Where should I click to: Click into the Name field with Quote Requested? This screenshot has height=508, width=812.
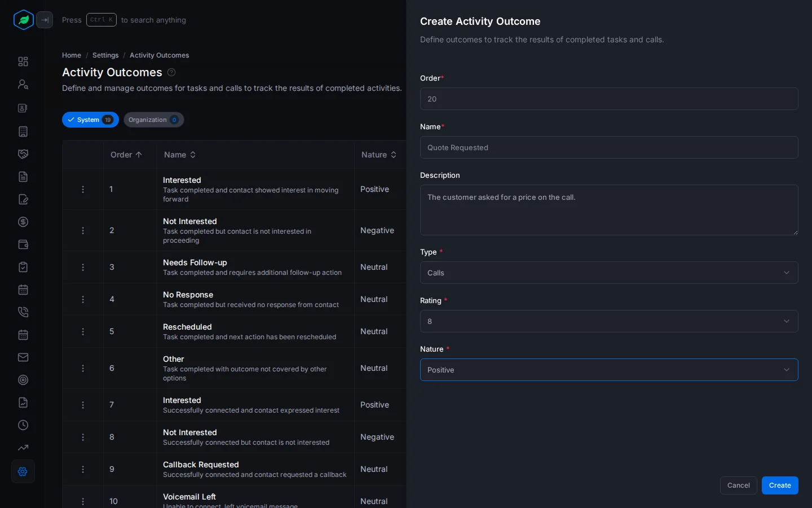pyautogui.click(x=609, y=147)
